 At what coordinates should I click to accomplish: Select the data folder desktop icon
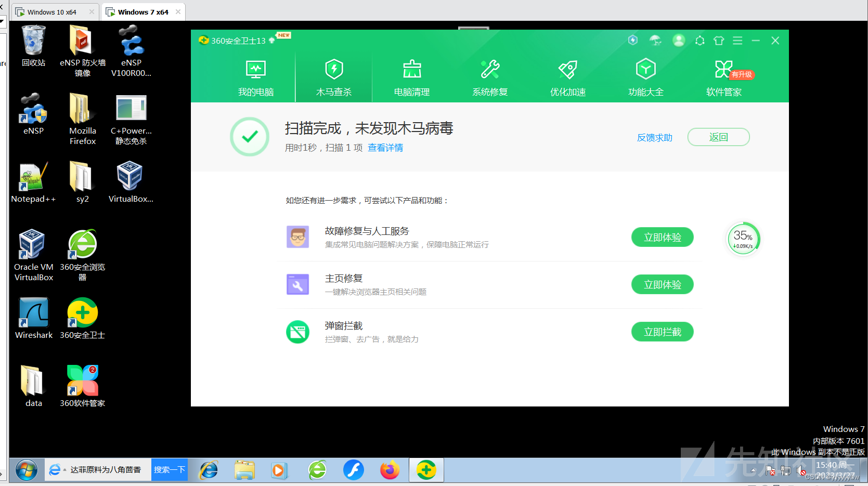[x=34, y=387]
